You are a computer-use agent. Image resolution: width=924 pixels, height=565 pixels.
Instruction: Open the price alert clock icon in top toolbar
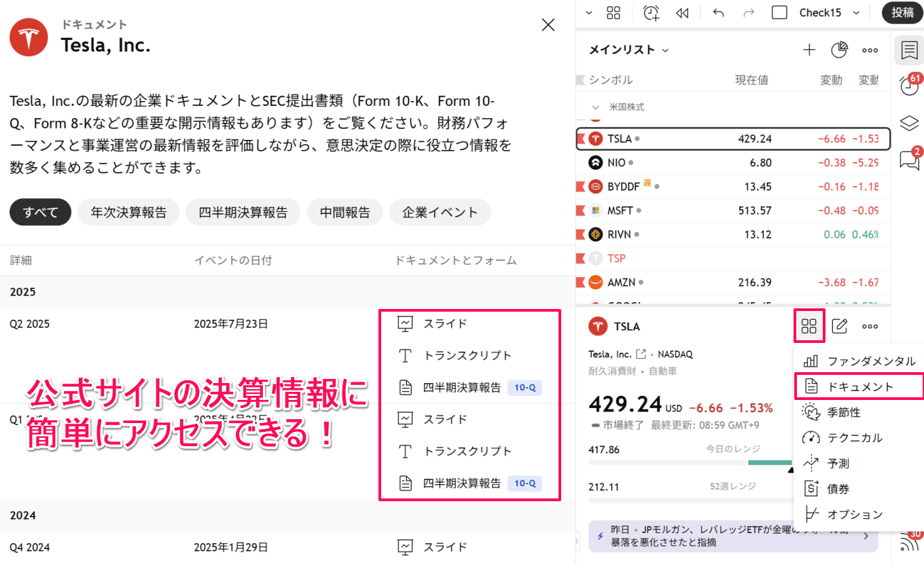(x=650, y=12)
